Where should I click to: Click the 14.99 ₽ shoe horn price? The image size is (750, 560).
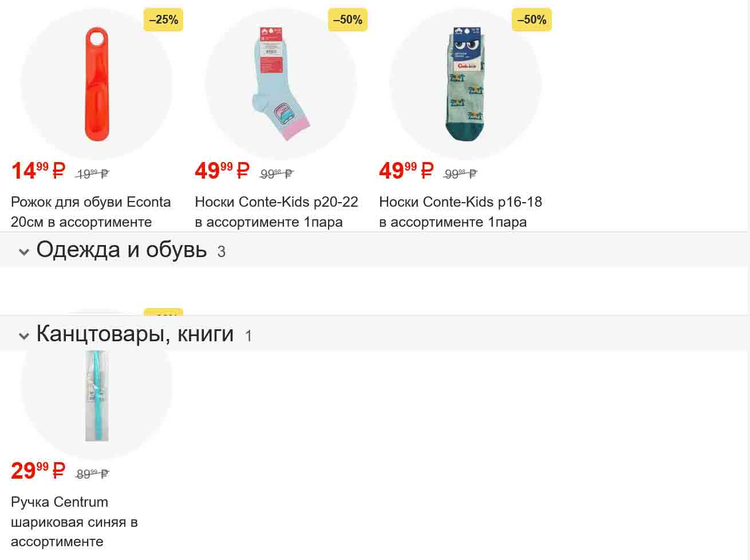coord(38,171)
